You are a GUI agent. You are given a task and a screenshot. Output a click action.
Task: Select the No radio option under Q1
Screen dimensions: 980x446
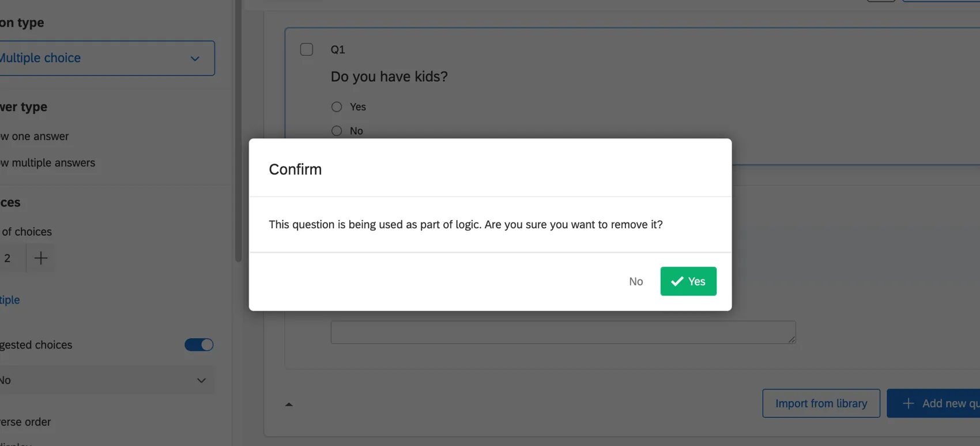point(336,131)
